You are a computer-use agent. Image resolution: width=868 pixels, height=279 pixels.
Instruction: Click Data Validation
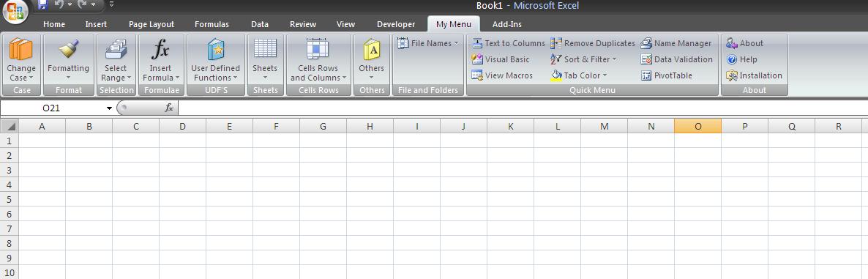676,59
